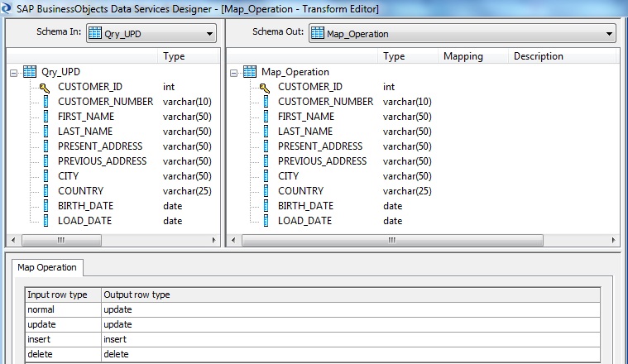Click column icon of output BIRTH_DATE
Screen dimensions: 628x364
266,206
